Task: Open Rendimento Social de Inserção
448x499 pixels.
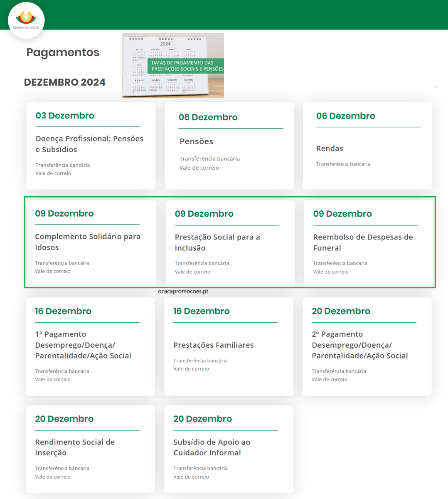Action: click(75, 447)
